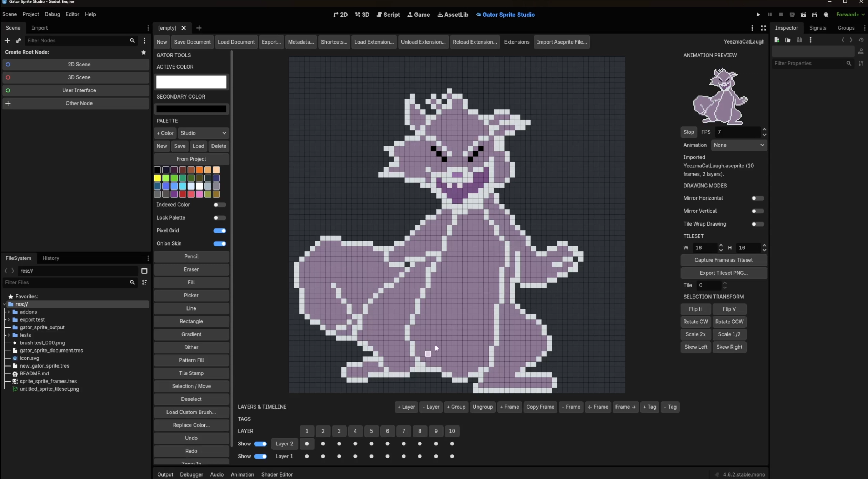Viewport: 868px width, 479px height.
Task: Click the Rotate CW button
Action: (x=695, y=322)
